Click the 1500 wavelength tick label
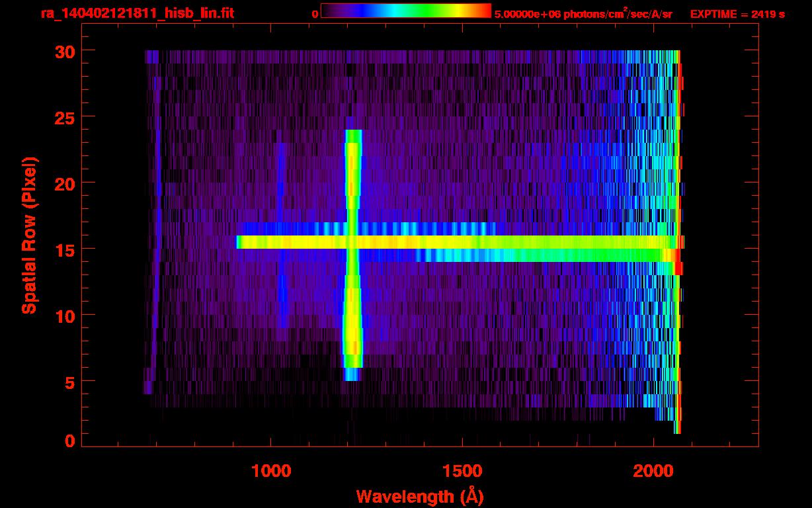The width and height of the screenshot is (812, 508). point(462,471)
